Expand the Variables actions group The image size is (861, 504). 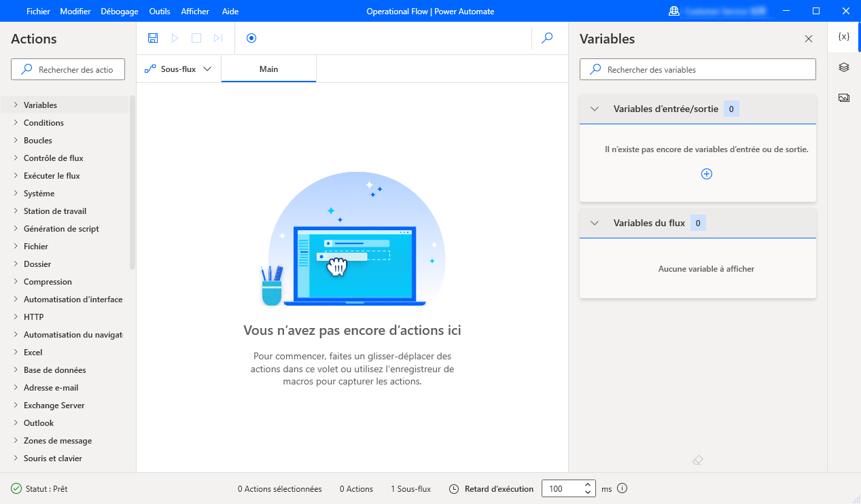pos(16,105)
